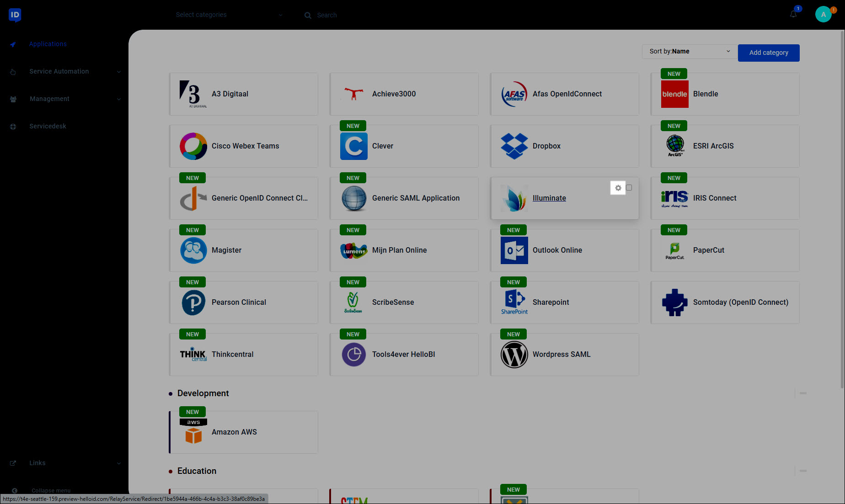The width and height of the screenshot is (845, 504).
Task: Open the HelloID logo home icon
Action: (x=15, y=15)
